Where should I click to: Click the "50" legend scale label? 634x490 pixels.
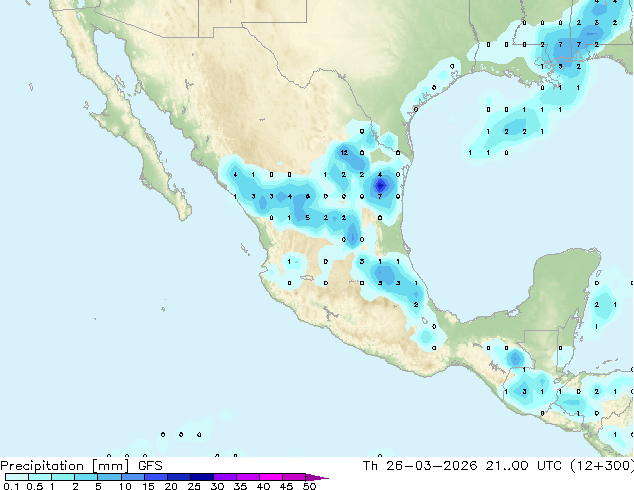pos(310,486)
